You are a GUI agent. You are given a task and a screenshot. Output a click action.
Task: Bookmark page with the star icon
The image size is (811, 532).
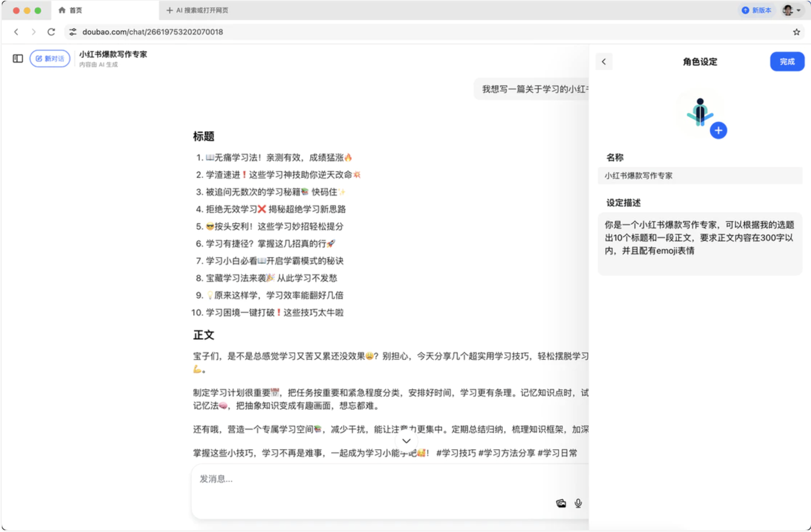pos(796,32)
